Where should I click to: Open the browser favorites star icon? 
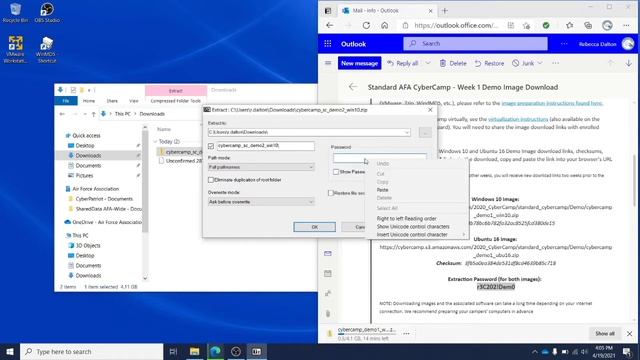pos(569,25)
